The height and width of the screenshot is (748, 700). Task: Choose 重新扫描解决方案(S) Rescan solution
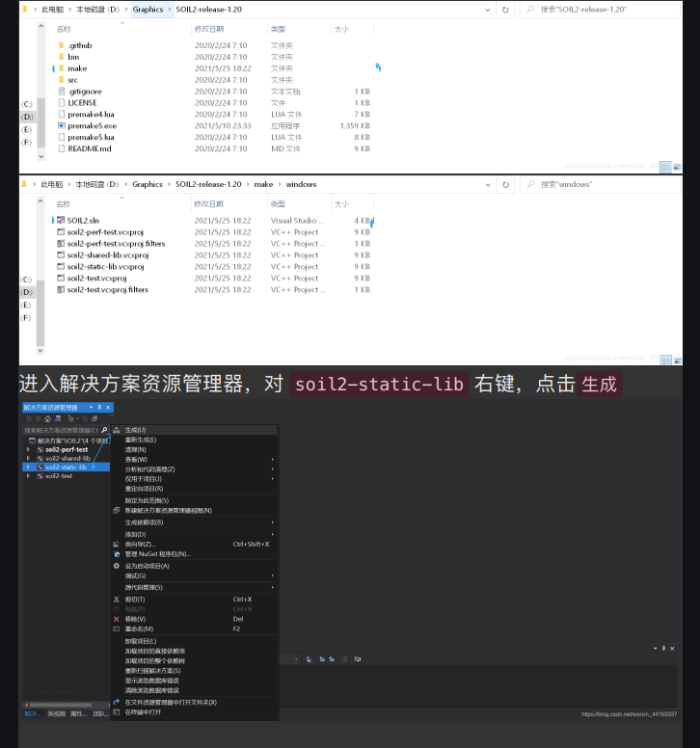(194, 671)
